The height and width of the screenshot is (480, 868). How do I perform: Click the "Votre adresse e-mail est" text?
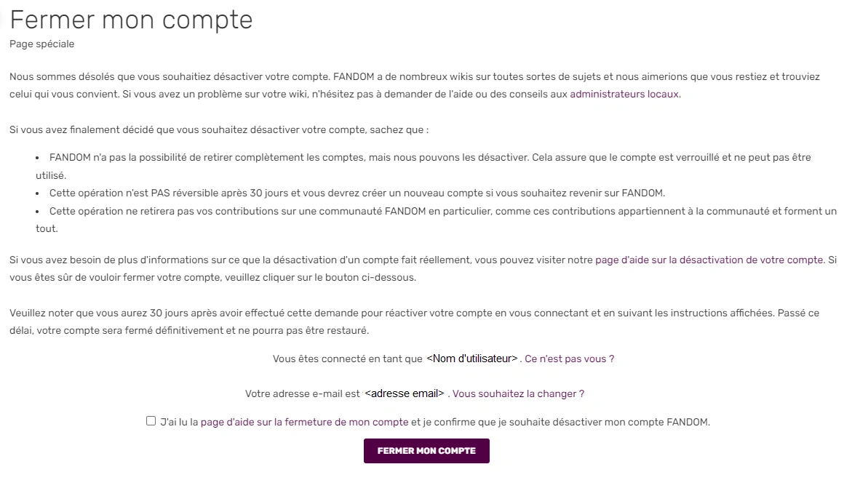302,393
